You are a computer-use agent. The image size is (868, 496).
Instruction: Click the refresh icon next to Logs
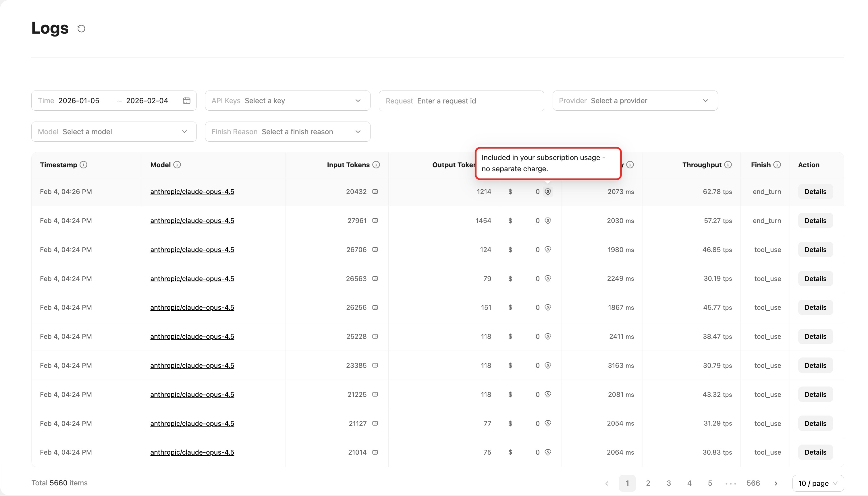(x=81, y=29)
